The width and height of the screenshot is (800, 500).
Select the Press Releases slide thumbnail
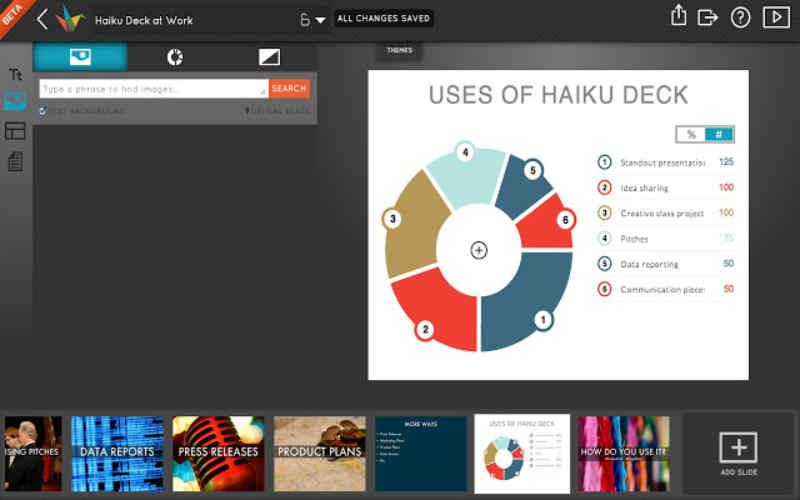tap(218, 452)
